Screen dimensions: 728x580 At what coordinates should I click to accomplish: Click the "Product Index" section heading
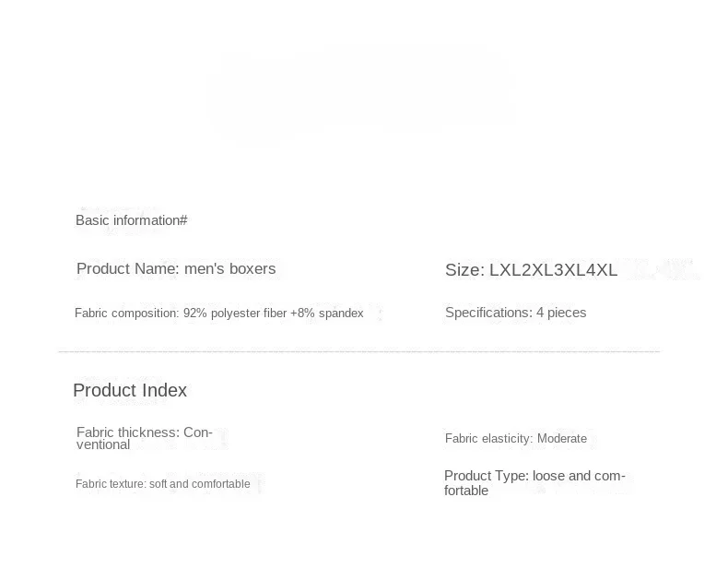130,390
